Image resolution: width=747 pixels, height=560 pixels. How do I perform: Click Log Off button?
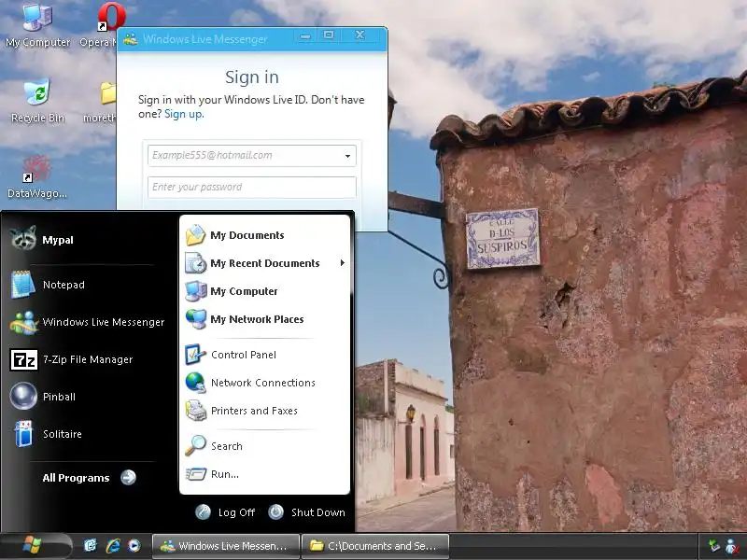pyautogui.click(x=225, y=512)
